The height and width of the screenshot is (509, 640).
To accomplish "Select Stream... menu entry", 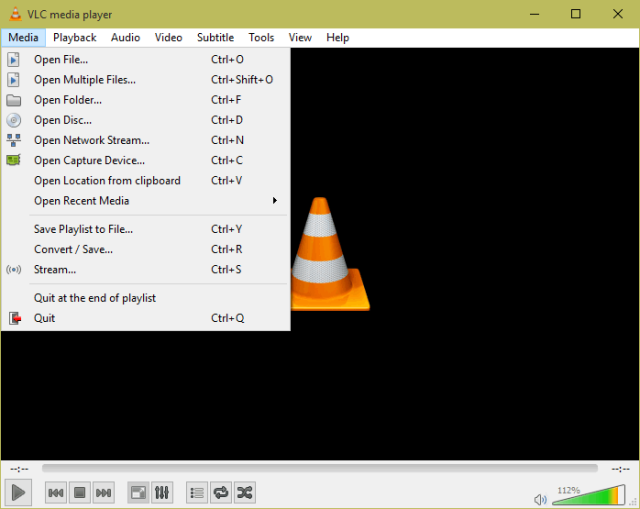I will [x=146, y=269].
